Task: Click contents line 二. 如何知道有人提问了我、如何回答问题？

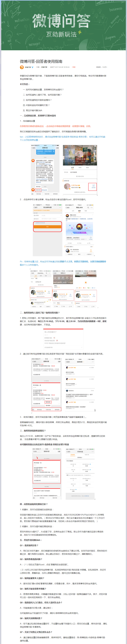Action: (x=42, y=95)
